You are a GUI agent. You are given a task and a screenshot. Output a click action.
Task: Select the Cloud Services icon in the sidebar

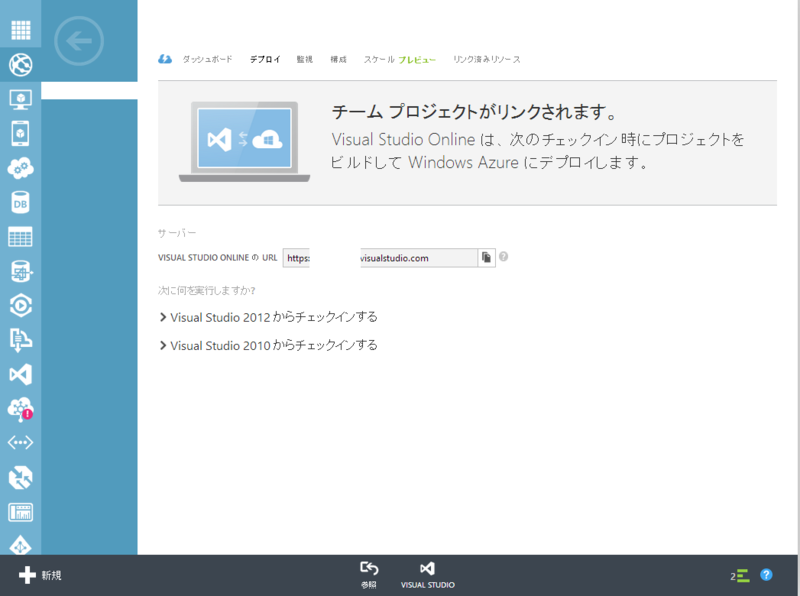20,167
